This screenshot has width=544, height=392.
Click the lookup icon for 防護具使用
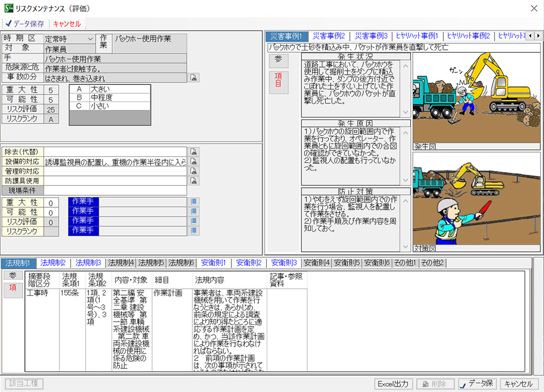(194, 181)
